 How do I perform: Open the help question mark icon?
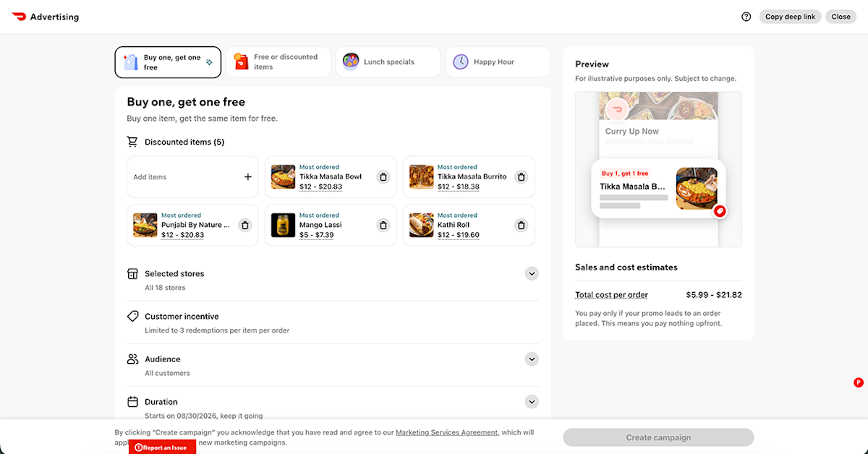(746, 17)
